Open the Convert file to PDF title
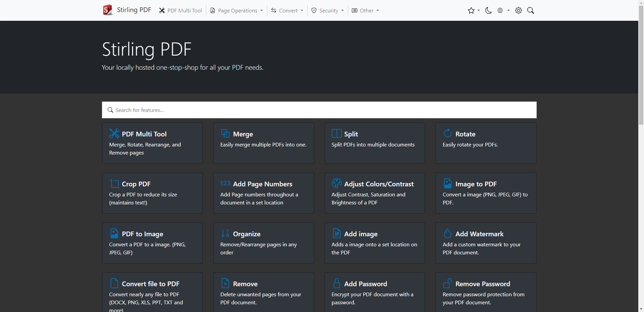644x312 pixels. pyautogui.click(x=151, y=284)
